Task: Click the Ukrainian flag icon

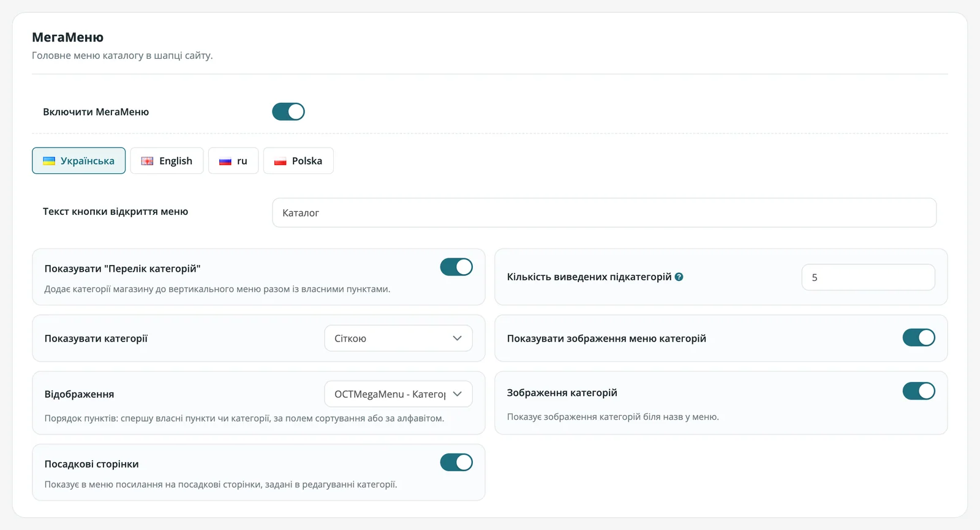Action: pyautogui.click(x=49, y=161)
